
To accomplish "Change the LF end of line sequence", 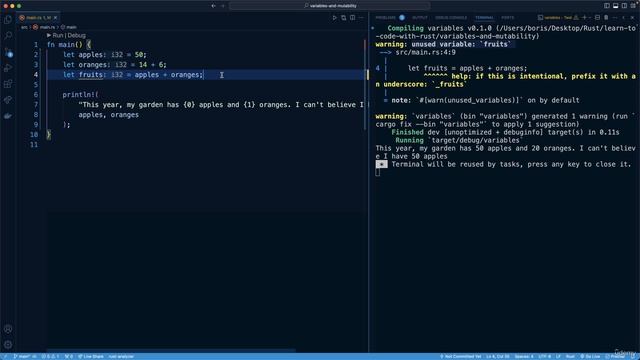I will point(558,356).
